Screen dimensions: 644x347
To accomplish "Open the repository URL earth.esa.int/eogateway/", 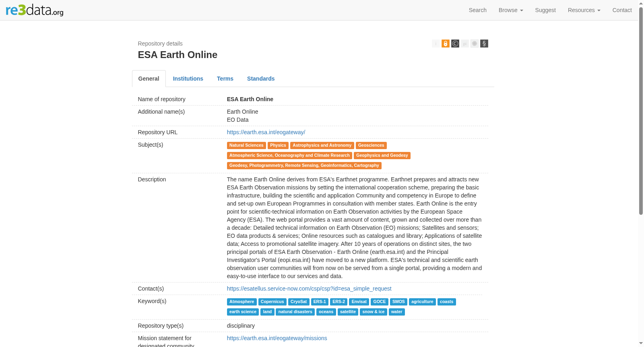I will pos(266,132).
